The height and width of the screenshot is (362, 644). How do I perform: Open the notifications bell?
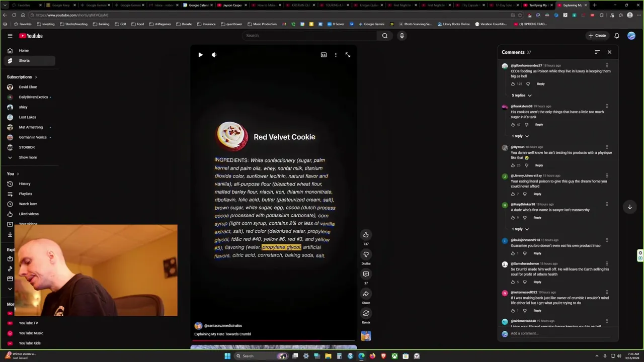(616, 36)
